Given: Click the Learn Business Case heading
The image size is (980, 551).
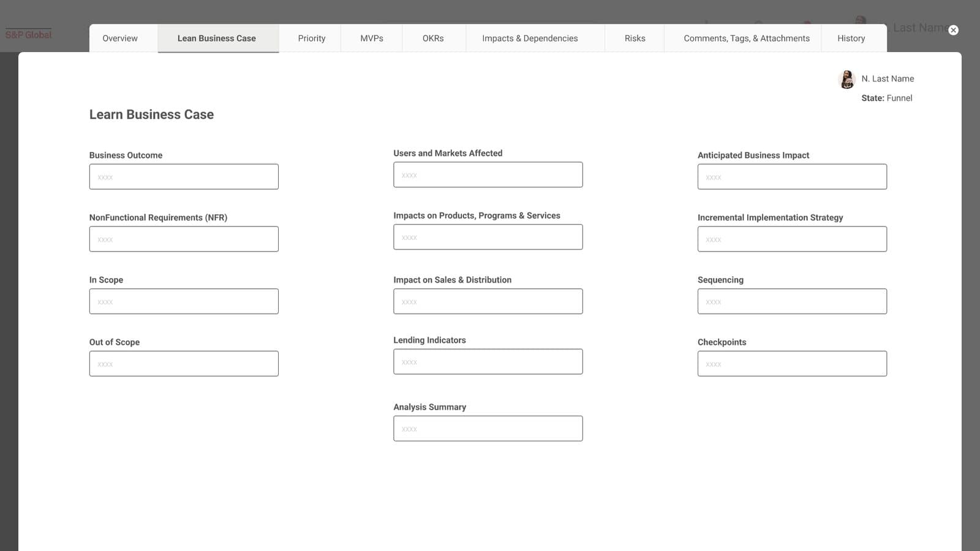Looking at the screenshot, I should 151,114.
